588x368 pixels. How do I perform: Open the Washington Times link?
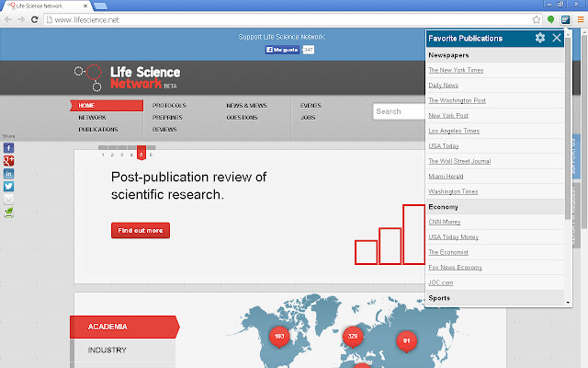[x=453, y=191]
